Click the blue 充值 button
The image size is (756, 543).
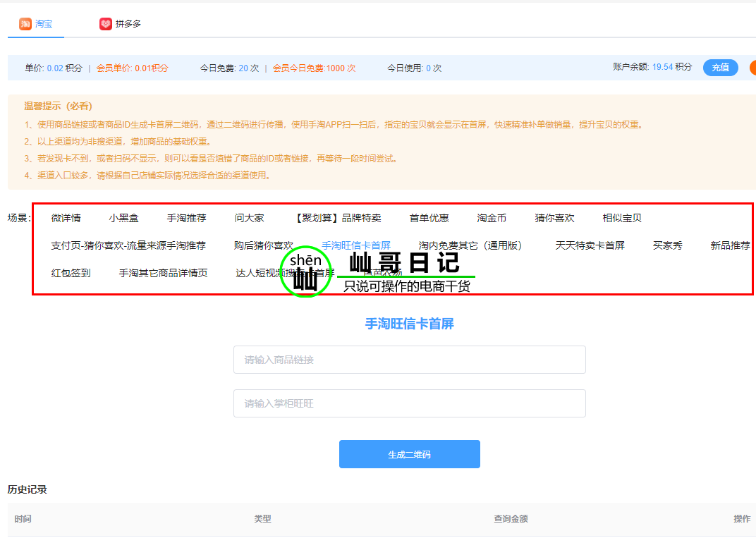[720, 68]
